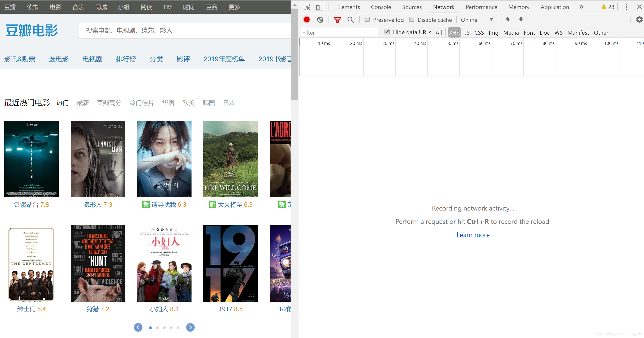Select the 韩国 movie category tab
Image resolution: width=644 pixels, height=338 pixels.
(x=209, y=103)
